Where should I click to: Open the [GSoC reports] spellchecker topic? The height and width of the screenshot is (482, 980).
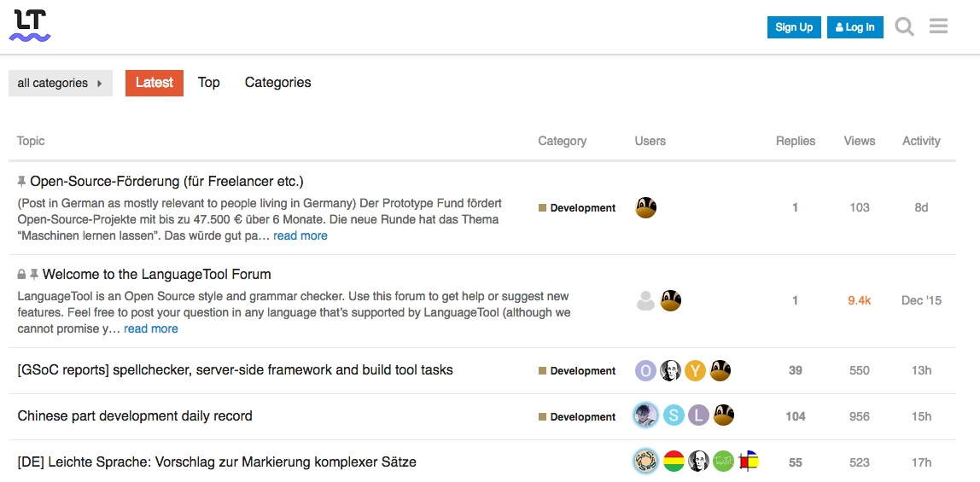235,369
